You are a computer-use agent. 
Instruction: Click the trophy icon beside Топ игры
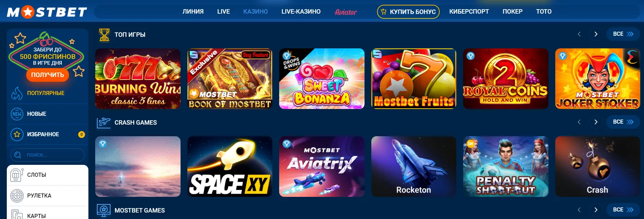[x=104, y=35]
